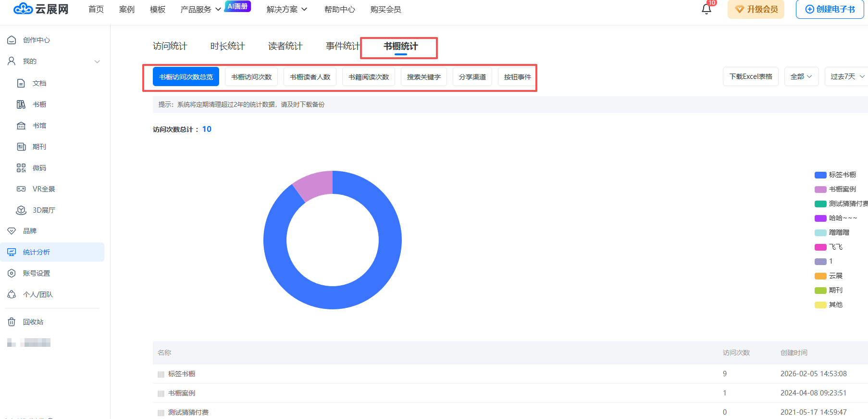Open the 回收站 trash icon
The width and height of the screenshot is (868, 419).
point(12,322)
